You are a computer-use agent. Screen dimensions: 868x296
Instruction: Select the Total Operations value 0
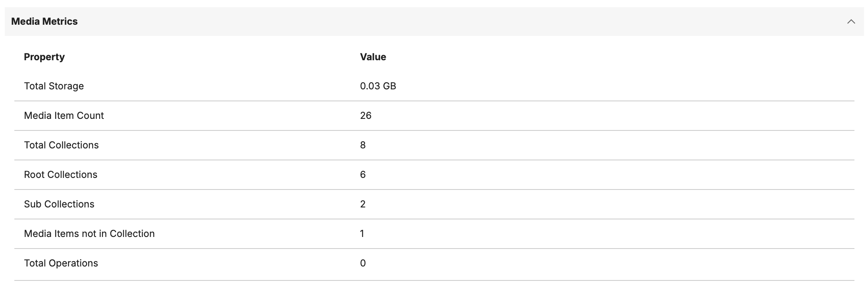[x=362, y=262]
